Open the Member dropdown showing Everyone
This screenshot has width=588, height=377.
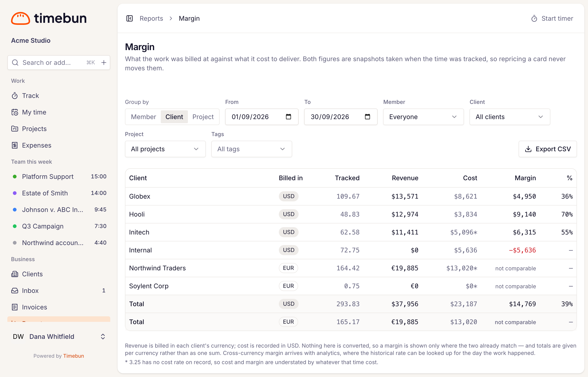tap(423, 117)
